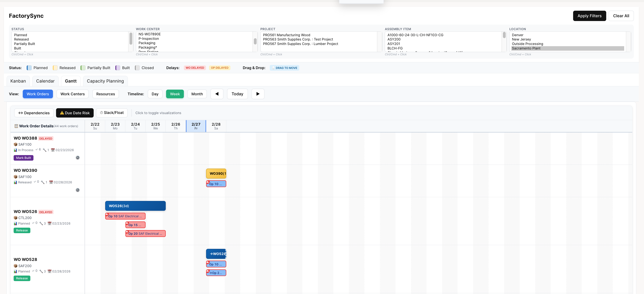The width and height of the screenshot is (644, 294).
Task: Click the gear icon on WO388 row
Action: pos(77,158)
